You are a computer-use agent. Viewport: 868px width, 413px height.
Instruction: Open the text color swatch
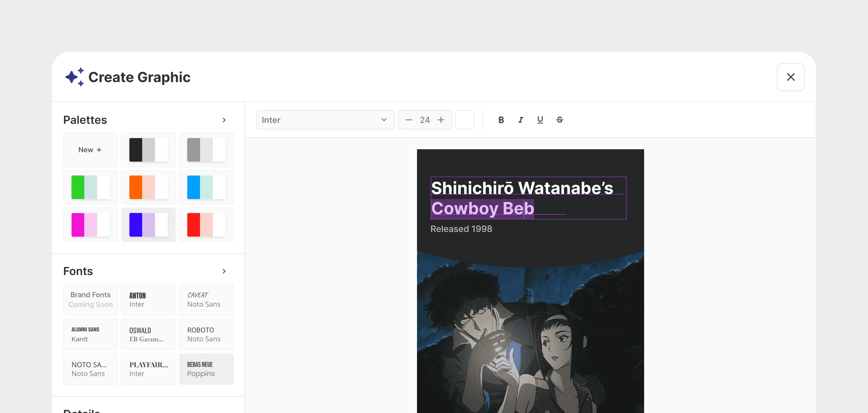[464, 120]
